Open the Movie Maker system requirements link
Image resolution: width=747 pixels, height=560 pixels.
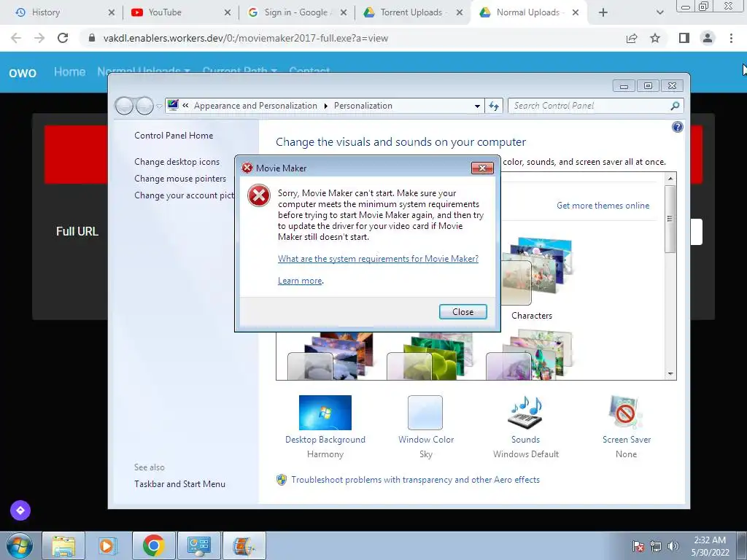(378, 259)
